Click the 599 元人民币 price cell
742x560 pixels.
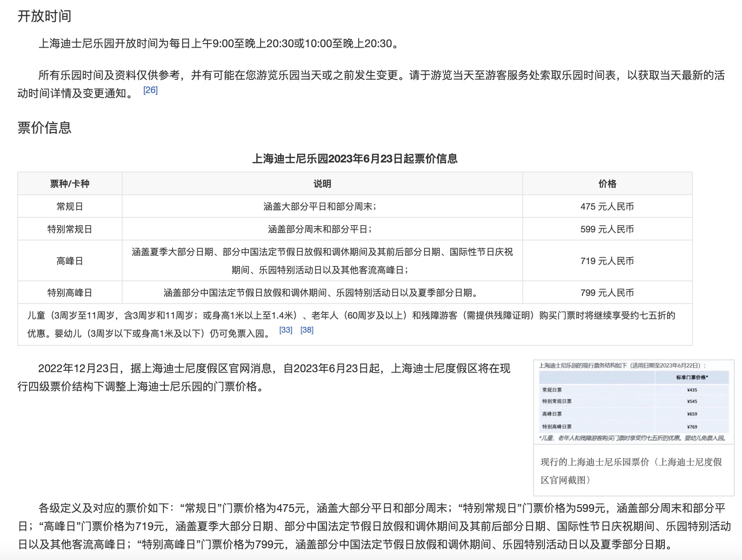pyautogui.click(x=608, y=229)
